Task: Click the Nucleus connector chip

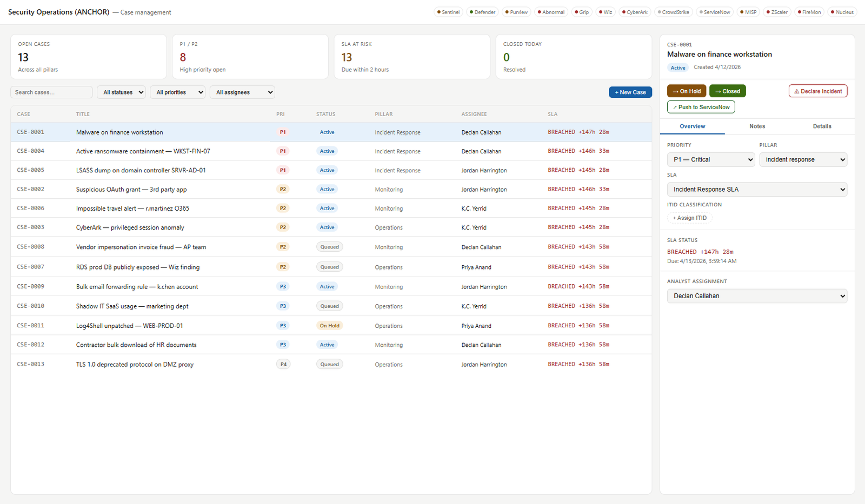Action: [842, 12]
